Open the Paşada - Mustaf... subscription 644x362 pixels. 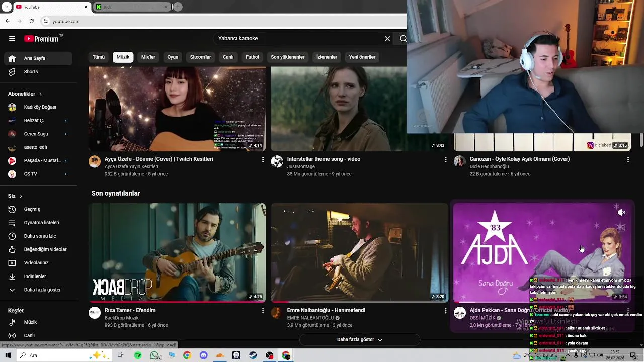pos(38,161)
